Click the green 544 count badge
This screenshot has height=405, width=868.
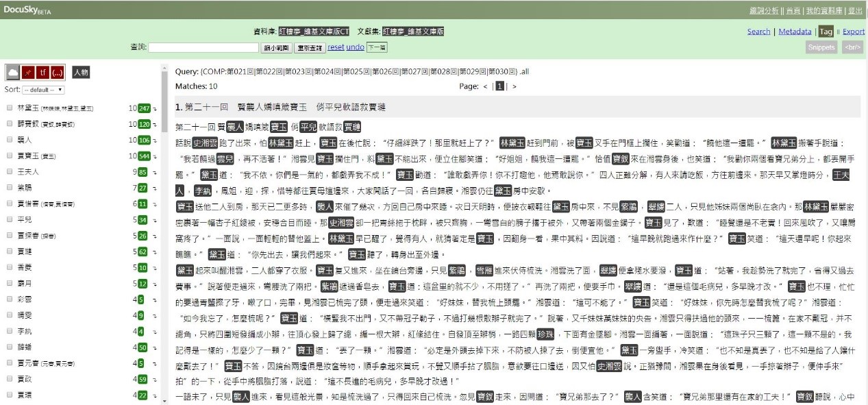(144, 156)
